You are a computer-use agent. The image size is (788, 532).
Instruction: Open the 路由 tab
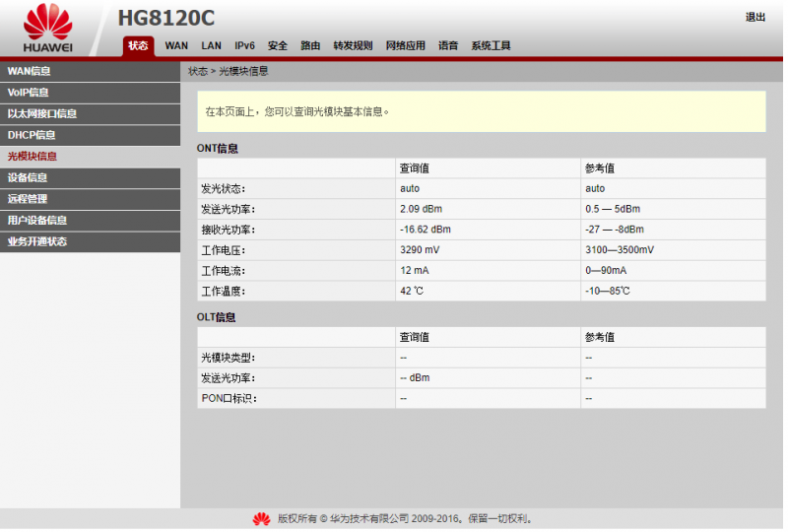pos(310,45)
